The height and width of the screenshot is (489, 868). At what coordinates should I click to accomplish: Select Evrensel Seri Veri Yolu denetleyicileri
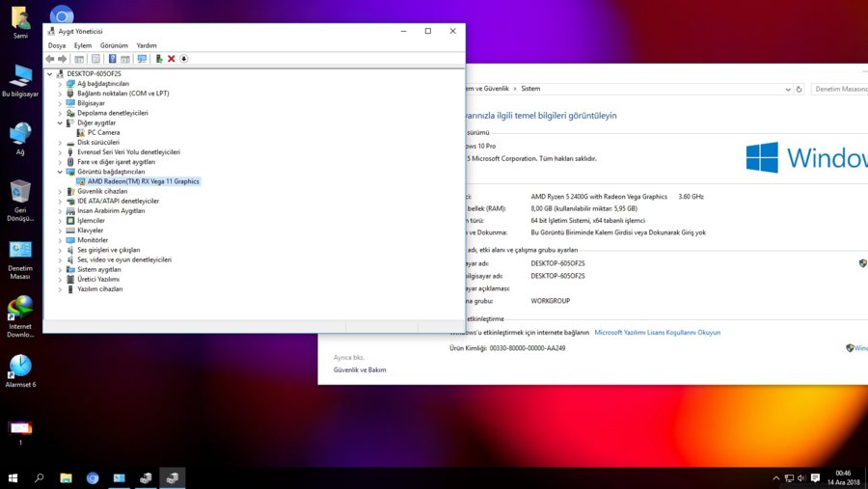click(x=129, y=152)
